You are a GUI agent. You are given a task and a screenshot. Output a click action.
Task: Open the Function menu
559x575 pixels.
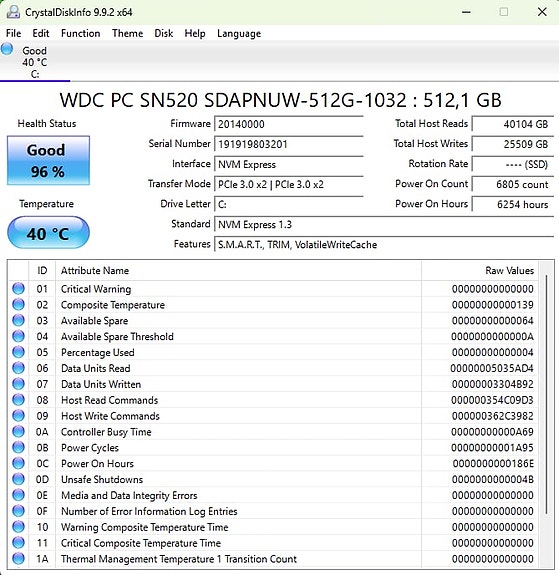(80, 33)
